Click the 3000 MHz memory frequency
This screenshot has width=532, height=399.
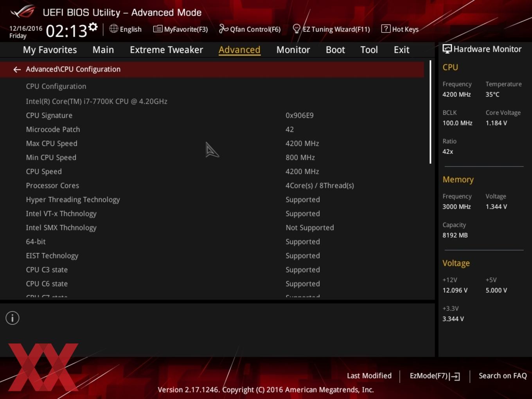pos(457,207)
